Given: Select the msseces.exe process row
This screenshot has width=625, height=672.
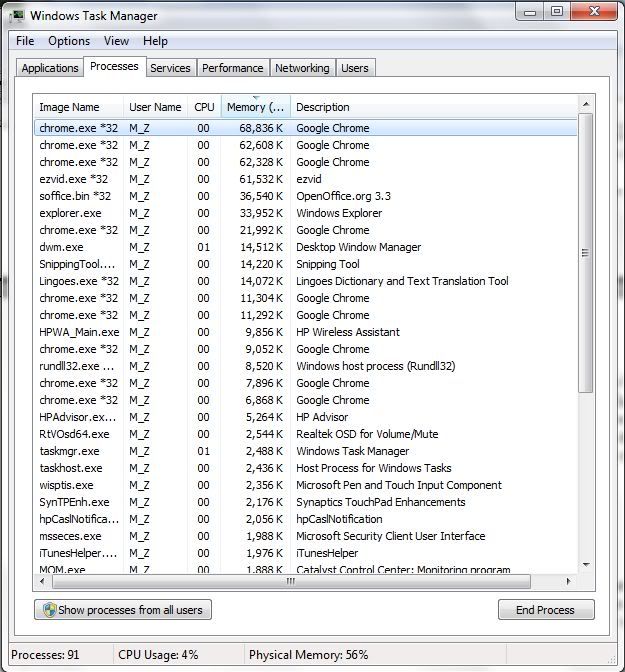Looking at the screenshot, I should 305,536.
